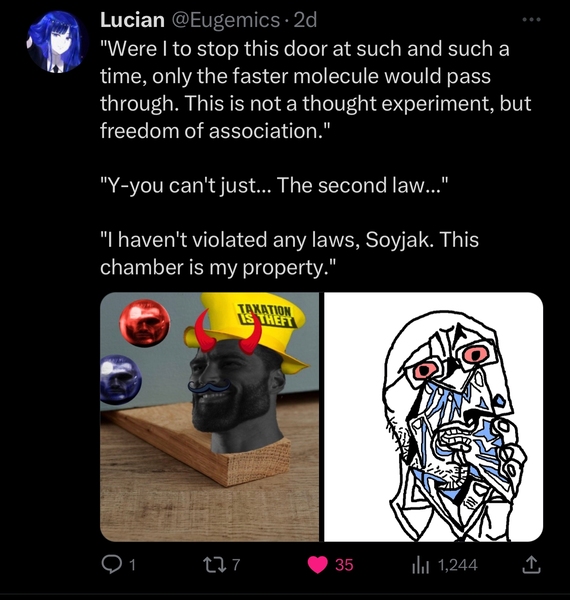570x600 pixels.
Task: Open the @Eugemics handle link
Action: (226, 20)
